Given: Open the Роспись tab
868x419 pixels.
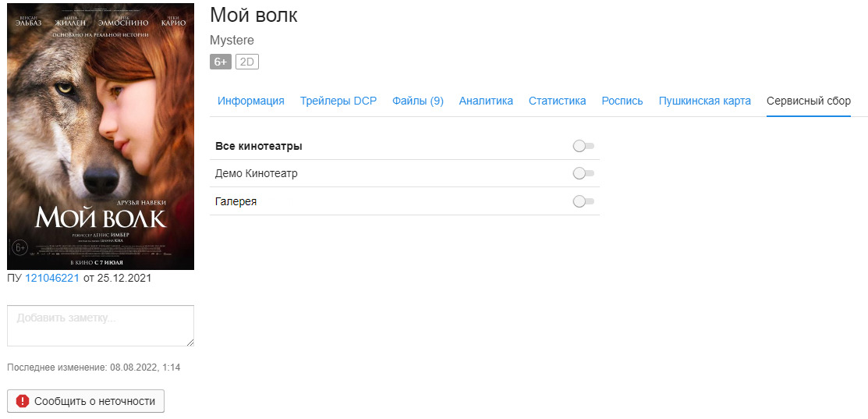Looking at the screenshot, I should tap(622, 101).
